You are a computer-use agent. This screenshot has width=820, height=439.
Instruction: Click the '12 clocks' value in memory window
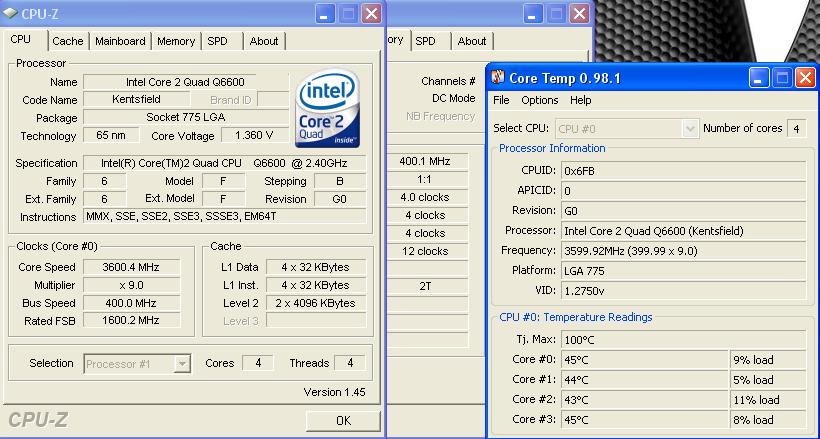428,251
